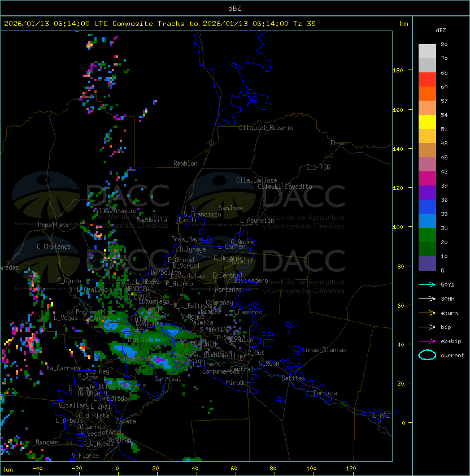Select the light blue 35 dBZ color swatch

[x=427, y=221]
